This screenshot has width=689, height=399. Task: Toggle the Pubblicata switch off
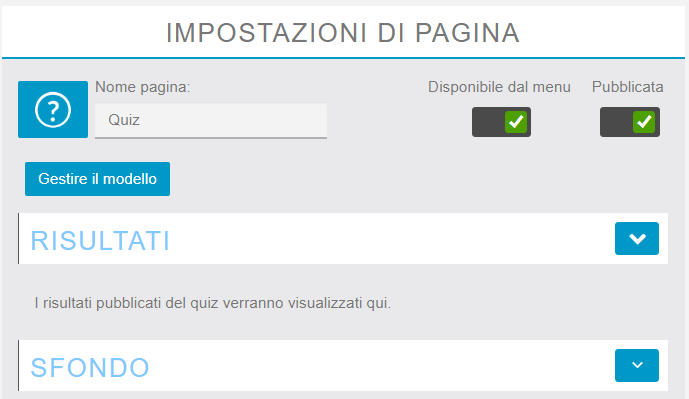(x=630, y=122)
